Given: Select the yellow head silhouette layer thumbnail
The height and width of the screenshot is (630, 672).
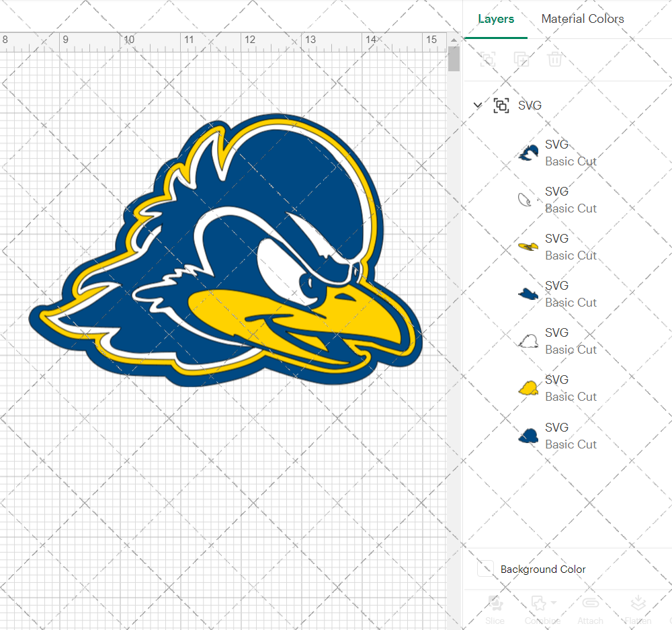Looking at the screenshot, I should [528, 388].
